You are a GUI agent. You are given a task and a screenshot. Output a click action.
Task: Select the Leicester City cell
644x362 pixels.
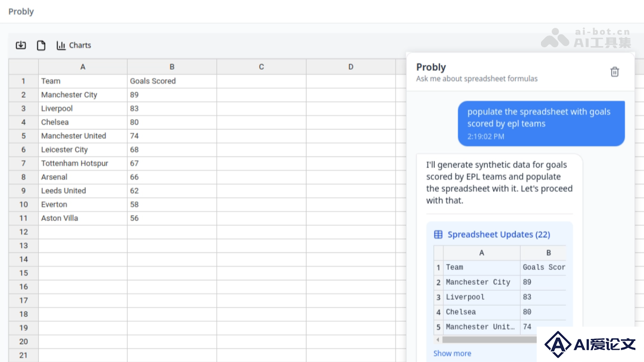point(83,150)
